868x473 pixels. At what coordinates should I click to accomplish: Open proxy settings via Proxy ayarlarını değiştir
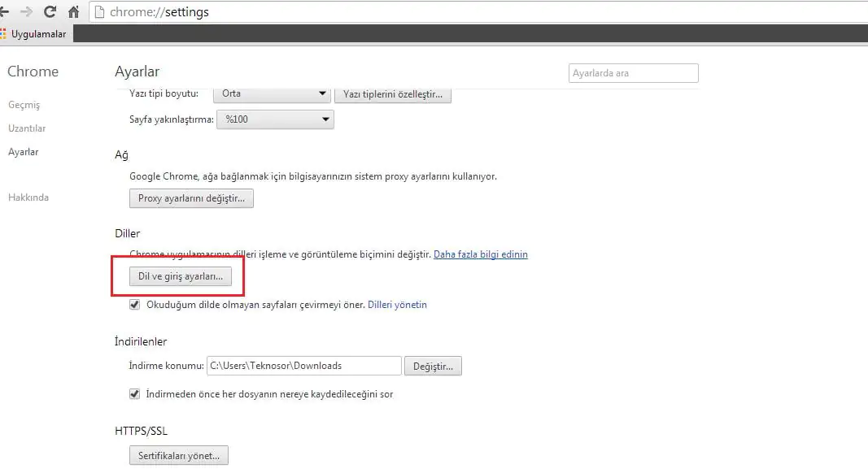tap(191, 197)
